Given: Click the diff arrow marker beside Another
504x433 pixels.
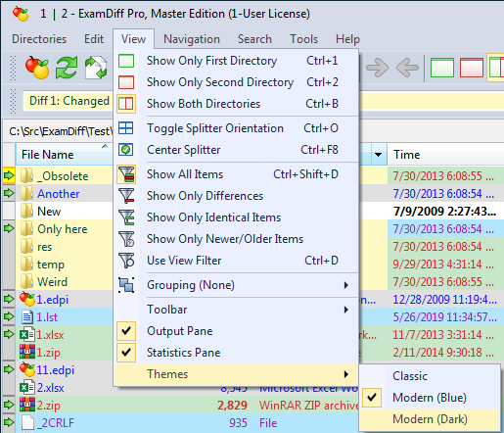Looking at the screenshot, I should click(9, 193).
